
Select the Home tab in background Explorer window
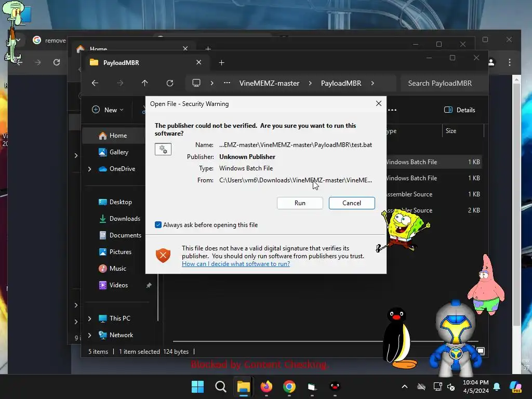click(98, 48)
